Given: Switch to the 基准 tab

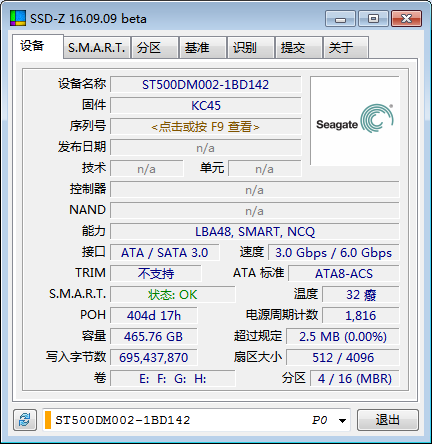Looking at the screenshot, I should pyautogui.click(x=203, y=48).
